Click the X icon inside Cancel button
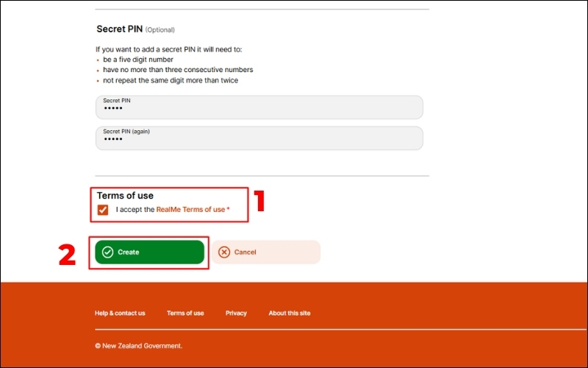 224,252
